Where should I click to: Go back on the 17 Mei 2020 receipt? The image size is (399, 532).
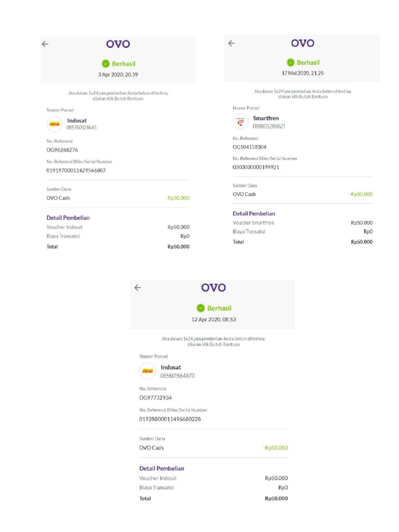[231, 43]
